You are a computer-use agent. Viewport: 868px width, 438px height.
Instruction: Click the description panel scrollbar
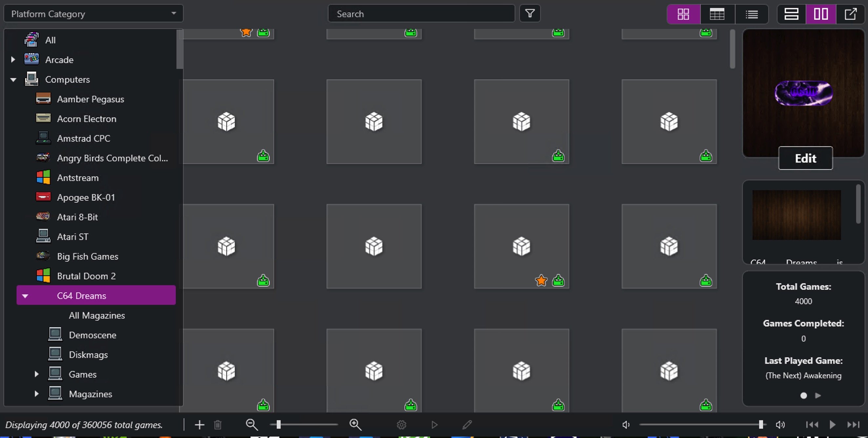[858, 204]
